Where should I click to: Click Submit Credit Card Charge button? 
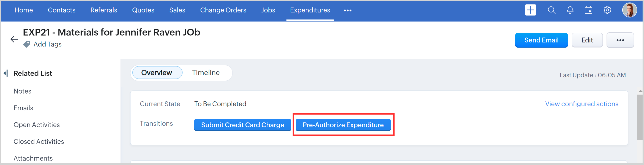tap(243, 125)
